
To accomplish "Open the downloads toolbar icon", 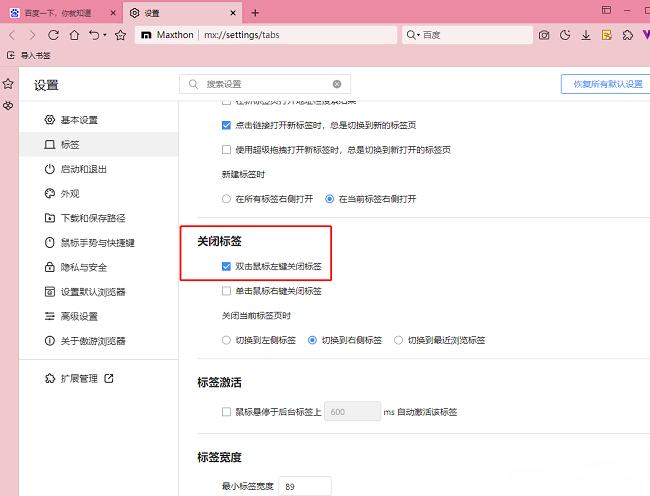I will (x=585, y=35).
